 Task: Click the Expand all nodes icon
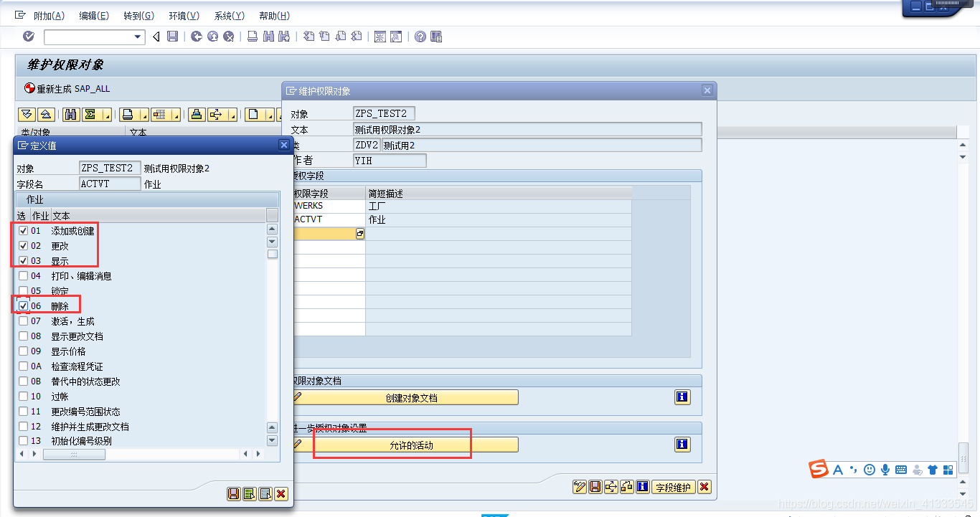pyautogui.click(x=27, y=114)
